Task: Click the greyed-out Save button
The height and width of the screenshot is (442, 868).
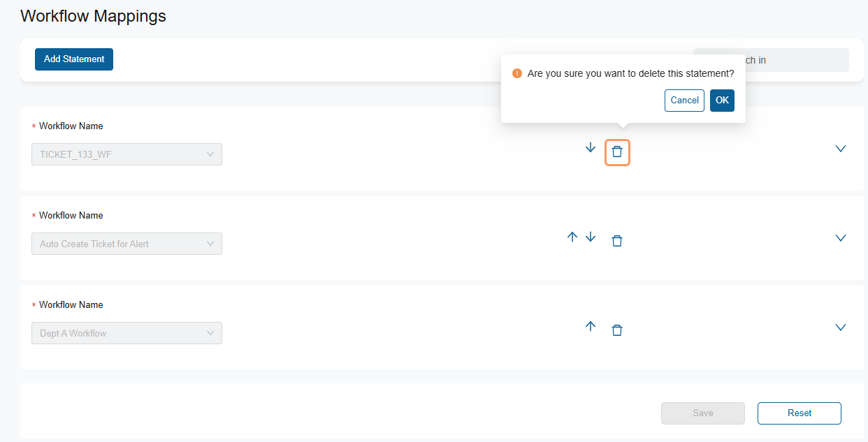Action: [x=702, y=413]
